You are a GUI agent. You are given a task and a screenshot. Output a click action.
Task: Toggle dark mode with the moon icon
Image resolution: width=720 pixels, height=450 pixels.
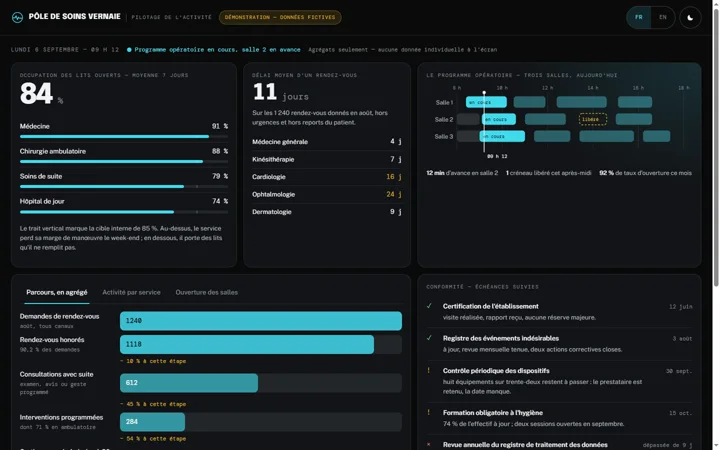pos(690,17)
